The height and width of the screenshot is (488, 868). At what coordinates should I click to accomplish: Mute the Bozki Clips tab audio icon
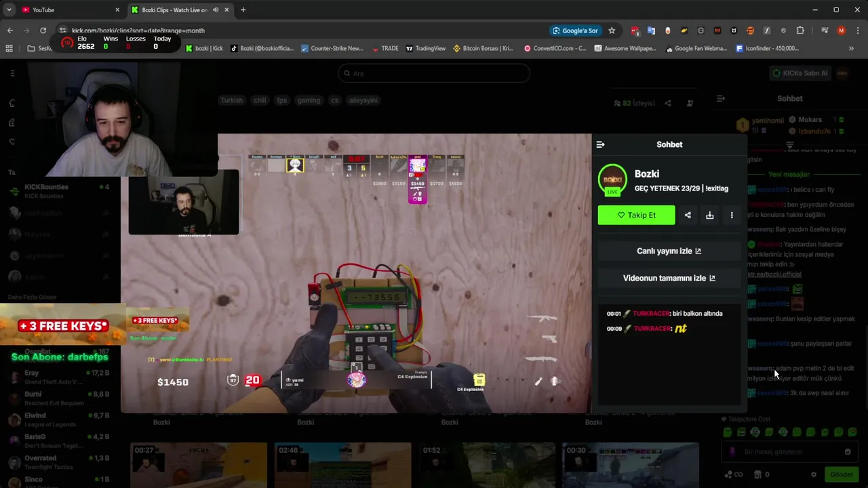pyautogui.click(x=216, y=9)
